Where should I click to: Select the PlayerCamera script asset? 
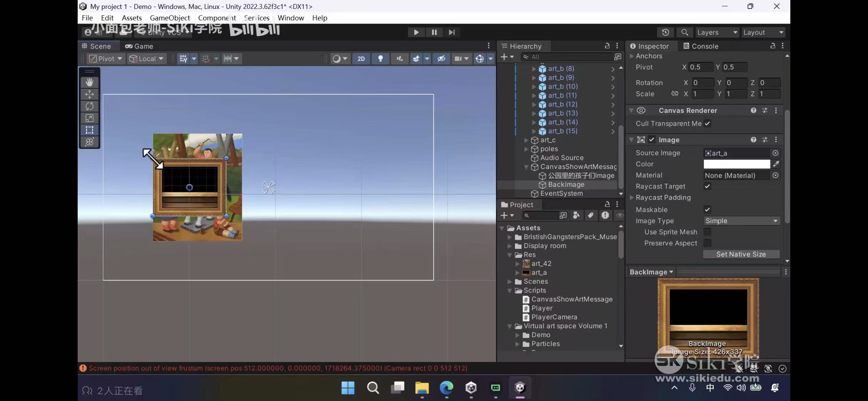pos(554,317)
